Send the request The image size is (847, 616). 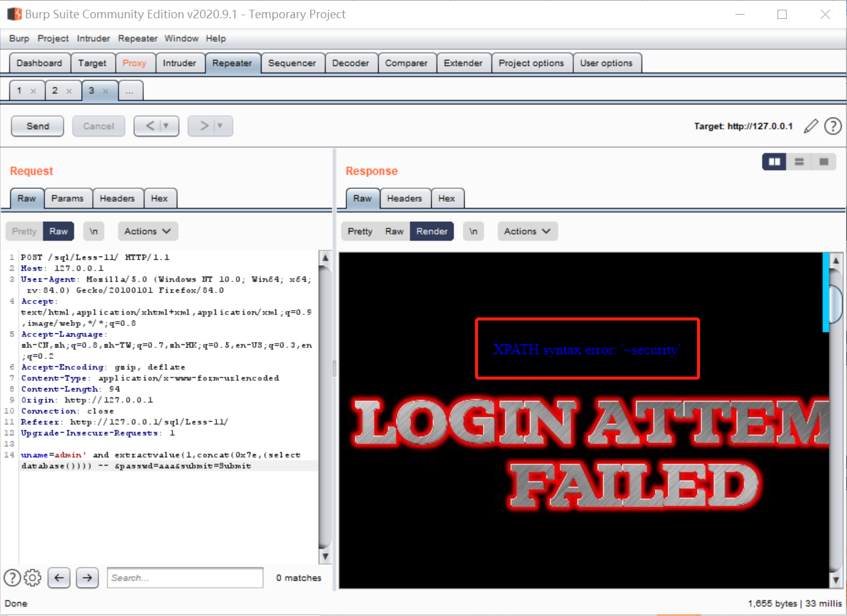pyautogui.click(x=38, y=126)
